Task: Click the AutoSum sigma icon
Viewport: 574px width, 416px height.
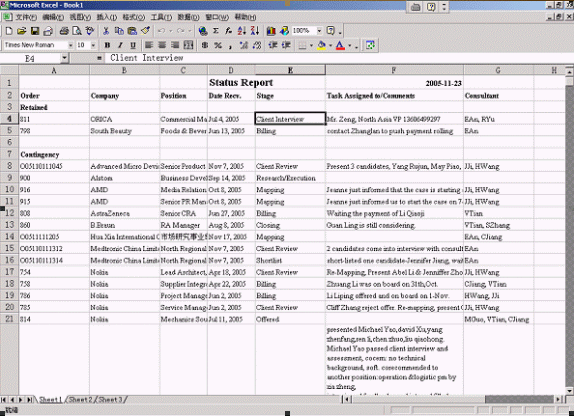Action: point(216,31)
